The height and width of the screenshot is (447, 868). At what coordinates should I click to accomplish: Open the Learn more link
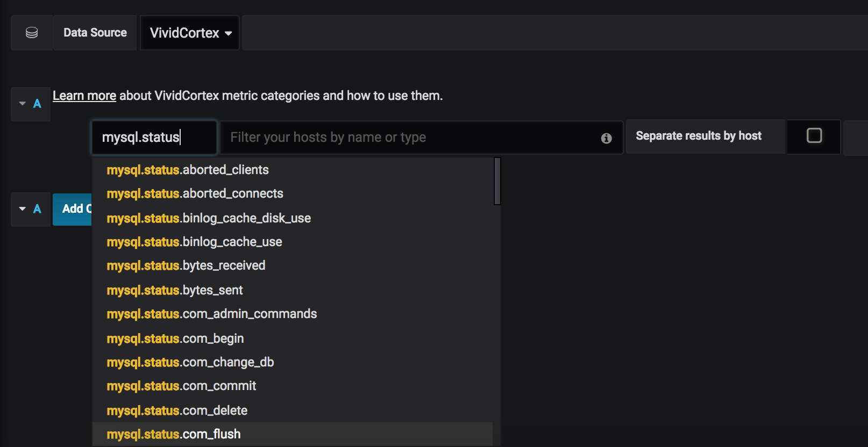click(x=84, y=96)
